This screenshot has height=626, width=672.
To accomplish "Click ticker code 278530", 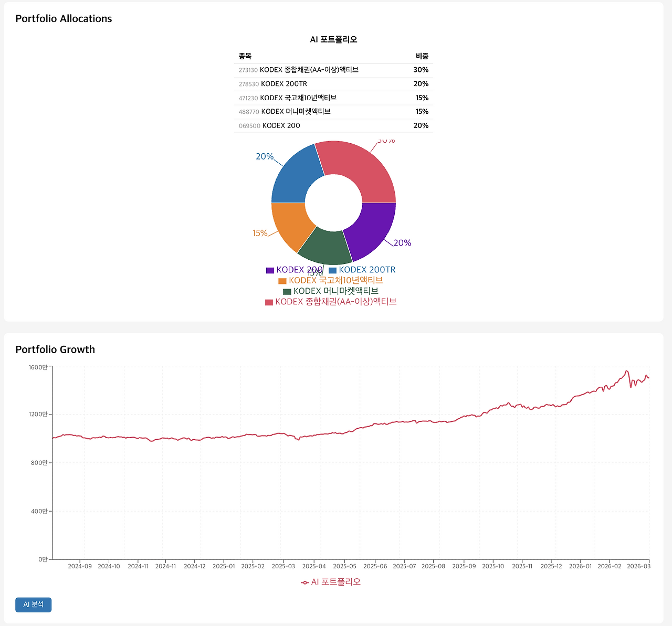I will pos(249,84).
